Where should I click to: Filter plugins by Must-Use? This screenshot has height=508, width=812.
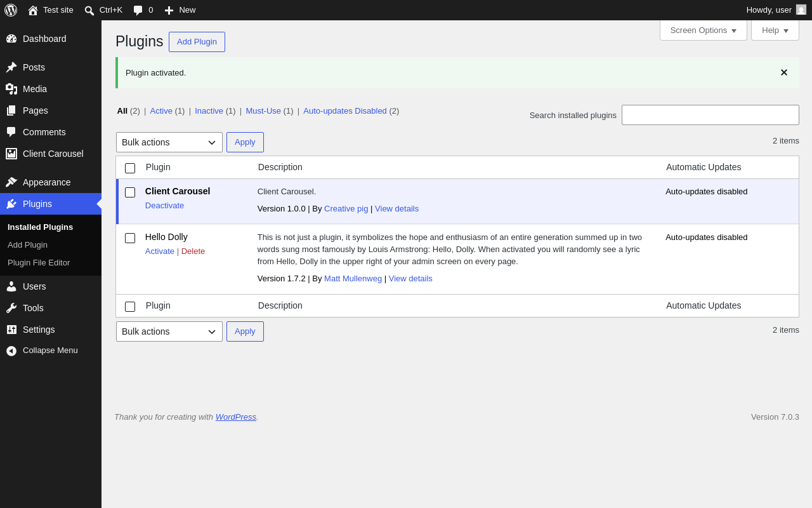(263, 111)
